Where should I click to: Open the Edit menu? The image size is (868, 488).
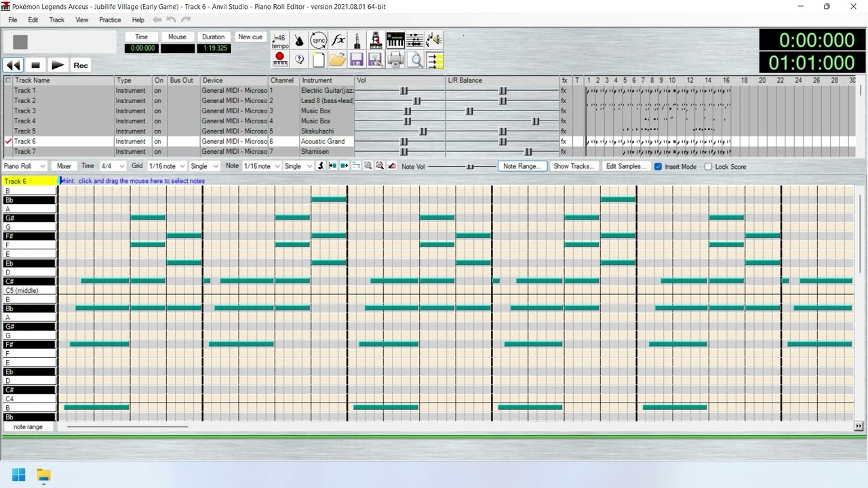click(33, 20)
